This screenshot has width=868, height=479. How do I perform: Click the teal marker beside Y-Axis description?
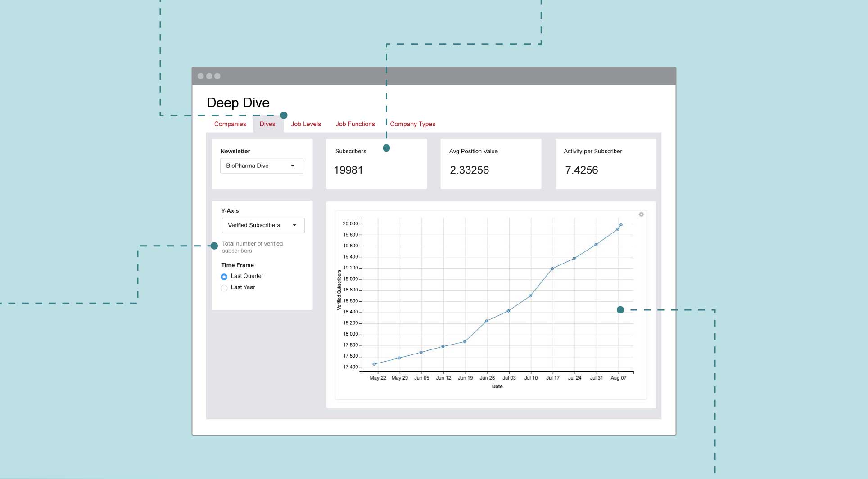point(214,246)
